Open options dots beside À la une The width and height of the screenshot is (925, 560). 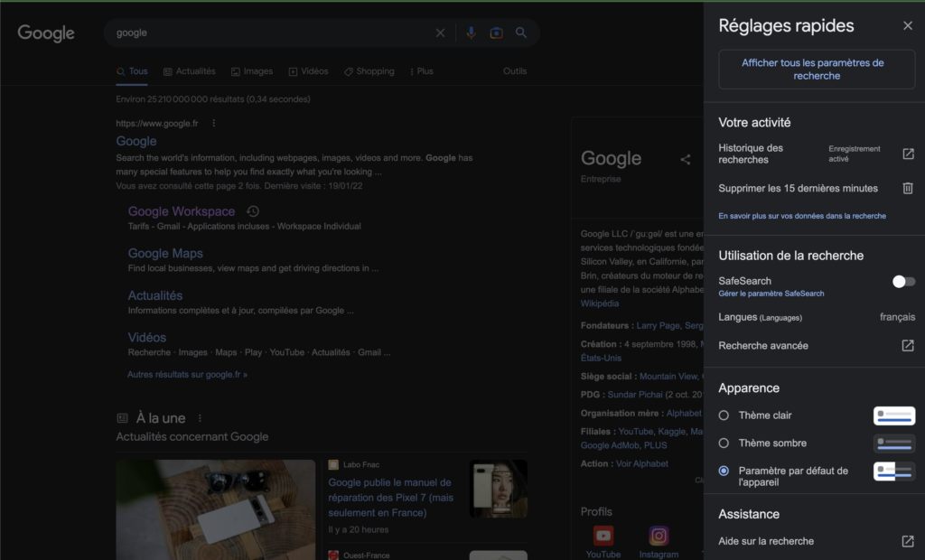(200, 418)
